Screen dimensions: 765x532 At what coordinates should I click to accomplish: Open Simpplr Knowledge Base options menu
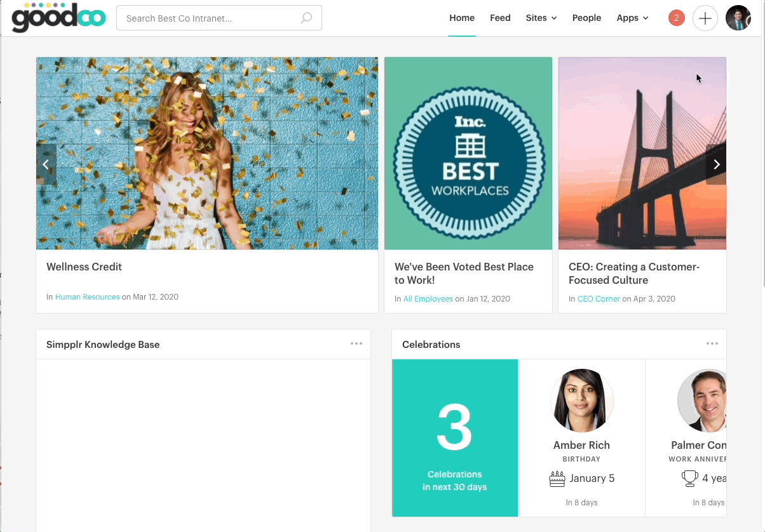pyautogui.click(x=356, y=344)
